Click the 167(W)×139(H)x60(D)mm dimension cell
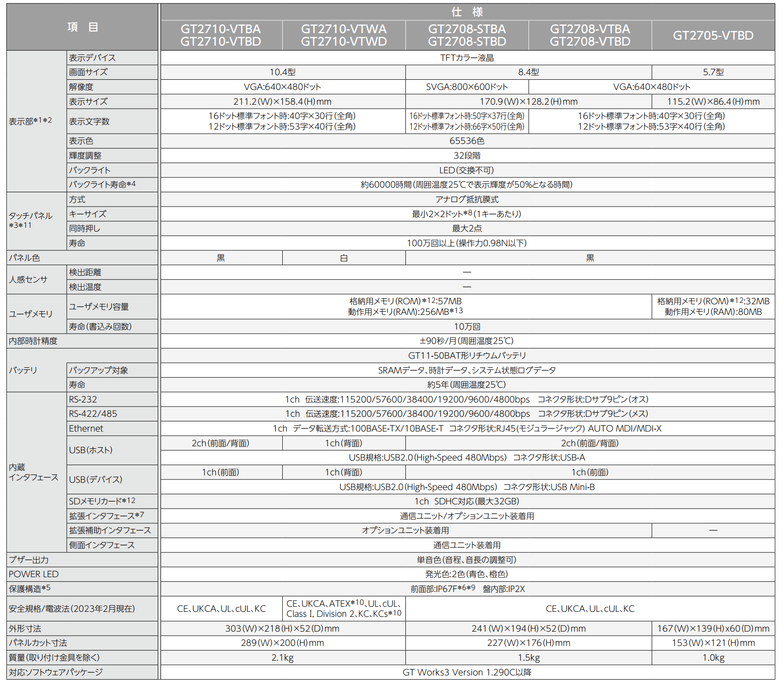The width and height of the screenshot is (784, 680). tap(713, 629)
